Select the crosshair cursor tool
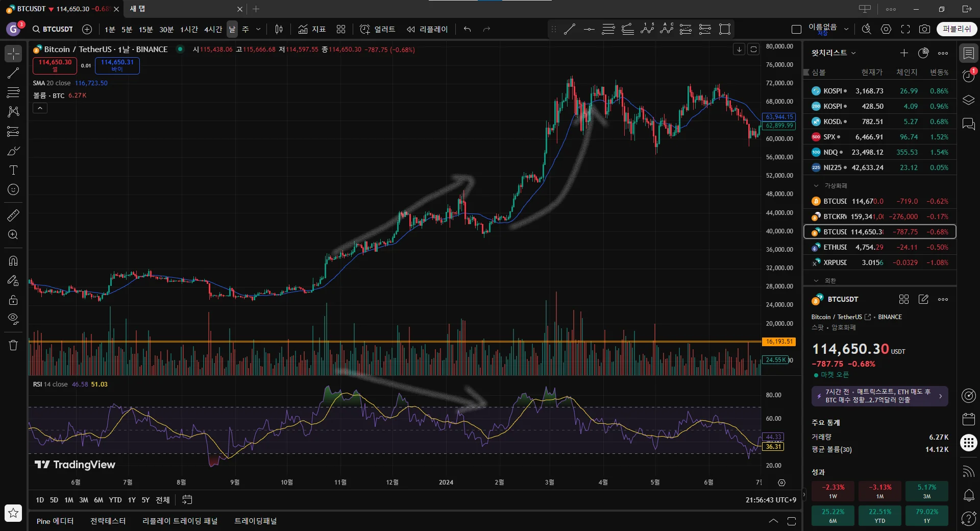This screenshot has width=980, height=531. [13, 53]
